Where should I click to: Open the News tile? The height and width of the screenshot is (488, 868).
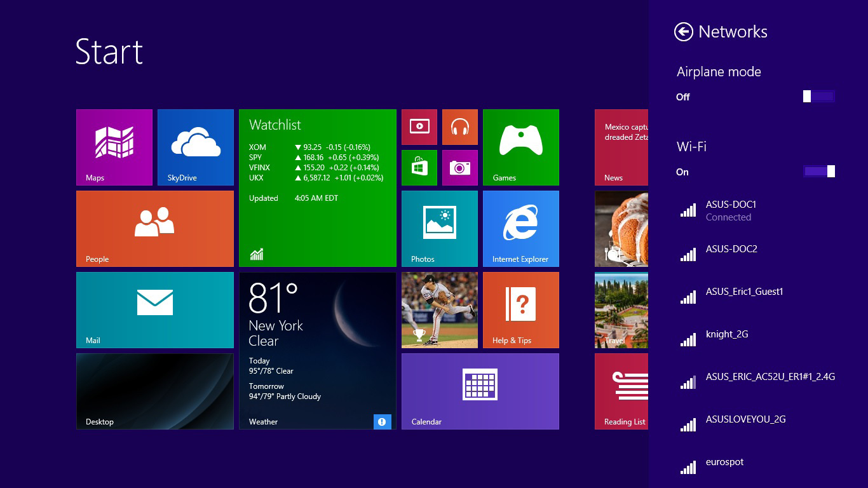pyautogui.click(x=621, y=147)
